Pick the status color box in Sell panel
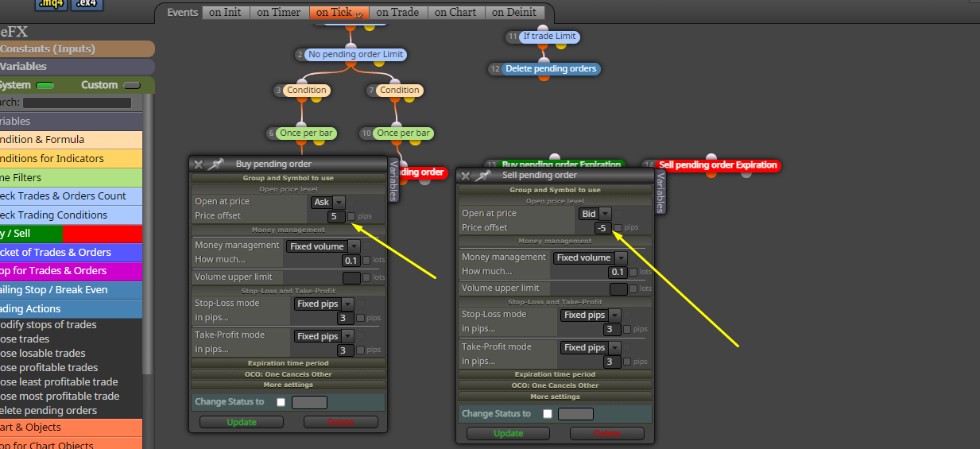Viewport: 980px width, 449px height. (576, 414)
